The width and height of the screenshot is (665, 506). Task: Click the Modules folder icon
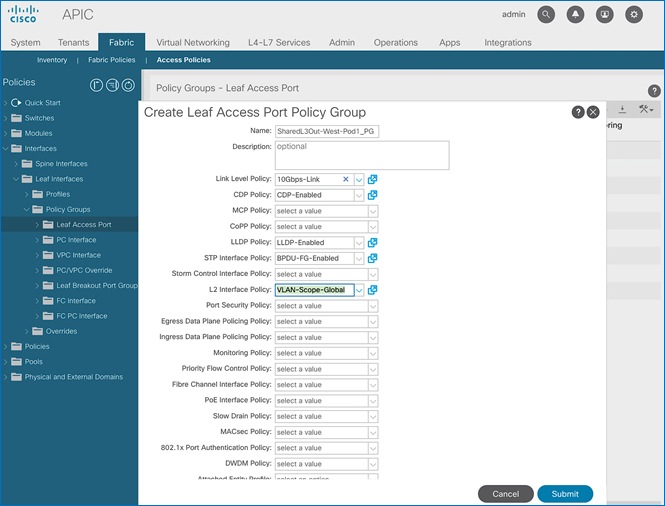point(16,133)
